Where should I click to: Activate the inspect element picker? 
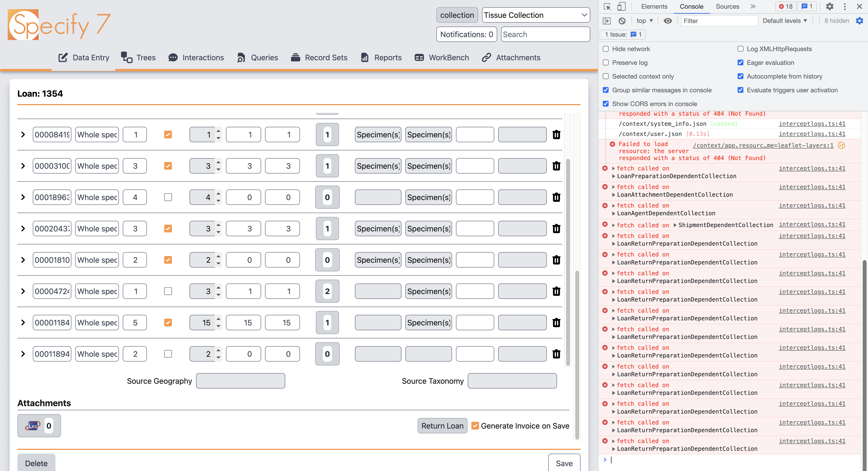click(607, 7)
